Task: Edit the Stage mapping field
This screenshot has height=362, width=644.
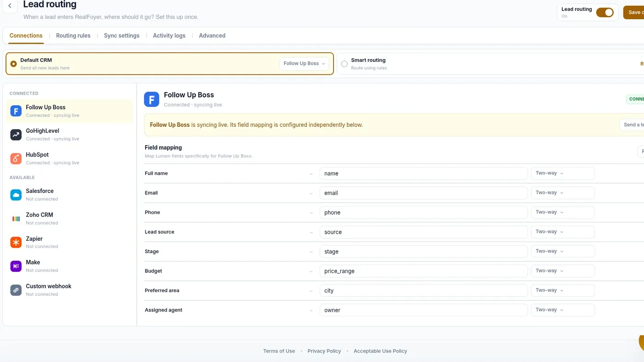Action: (x=424, y=251)
